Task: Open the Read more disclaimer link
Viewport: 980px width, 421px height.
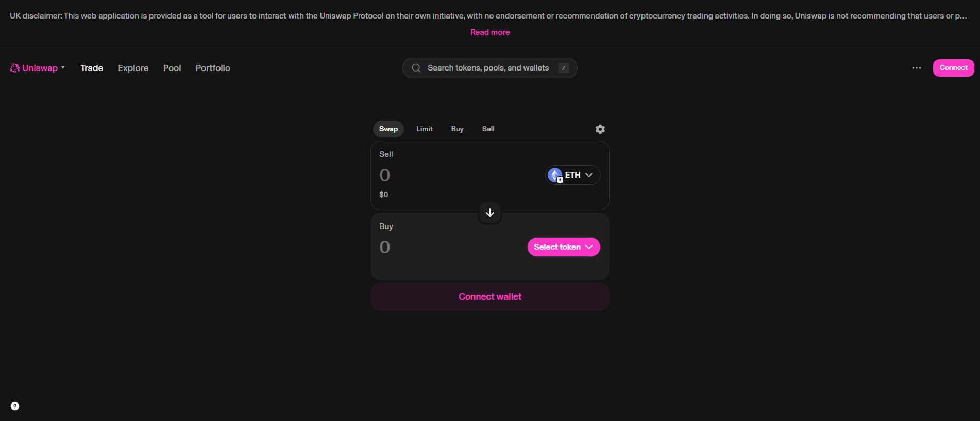Action: tap(490, 32)
